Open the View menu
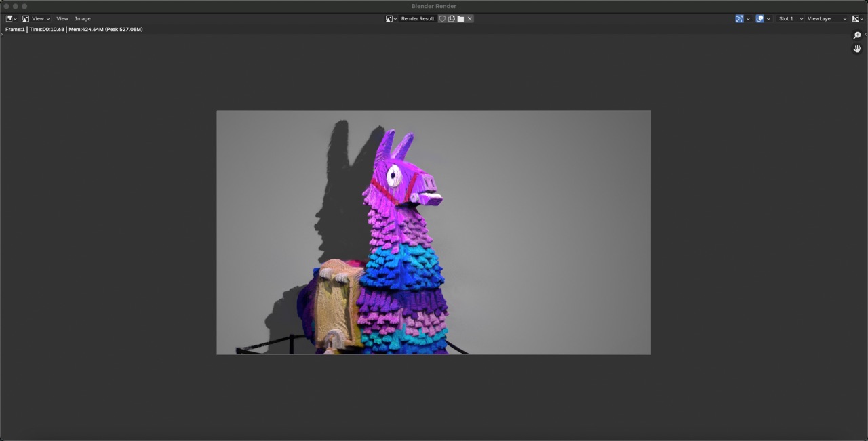The width and height of the screenshot is (868, 441). point(62,18)
